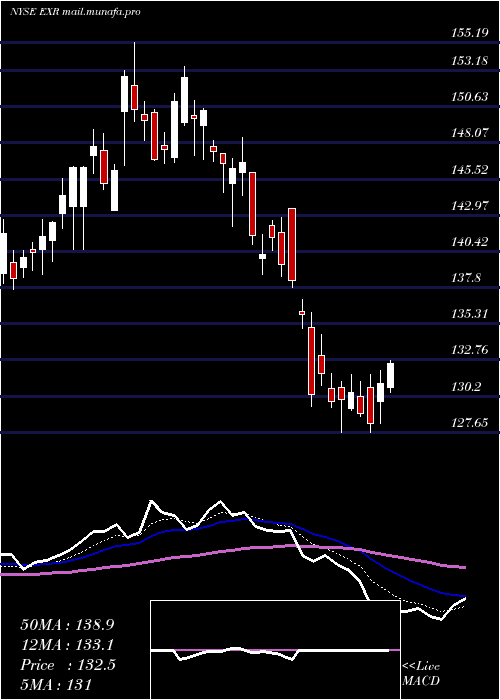Select the 130.2 price level label
This screenshot has height=700, width=500.
[465, 386]
